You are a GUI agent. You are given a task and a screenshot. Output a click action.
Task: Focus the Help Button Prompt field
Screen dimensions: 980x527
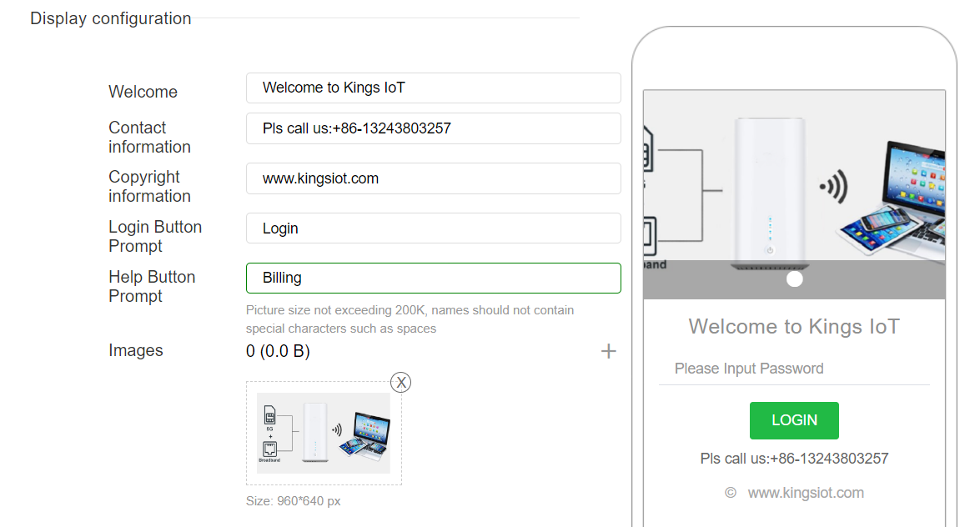433,279
